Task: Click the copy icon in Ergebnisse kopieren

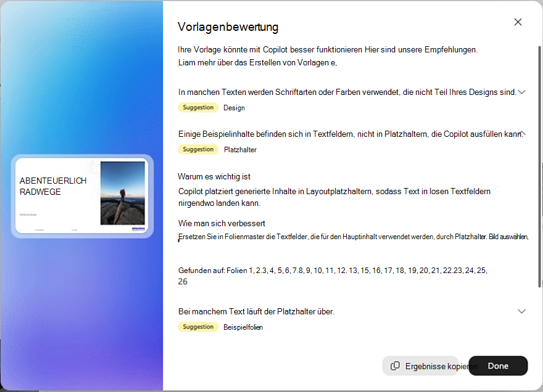Action: click(395, 366)
